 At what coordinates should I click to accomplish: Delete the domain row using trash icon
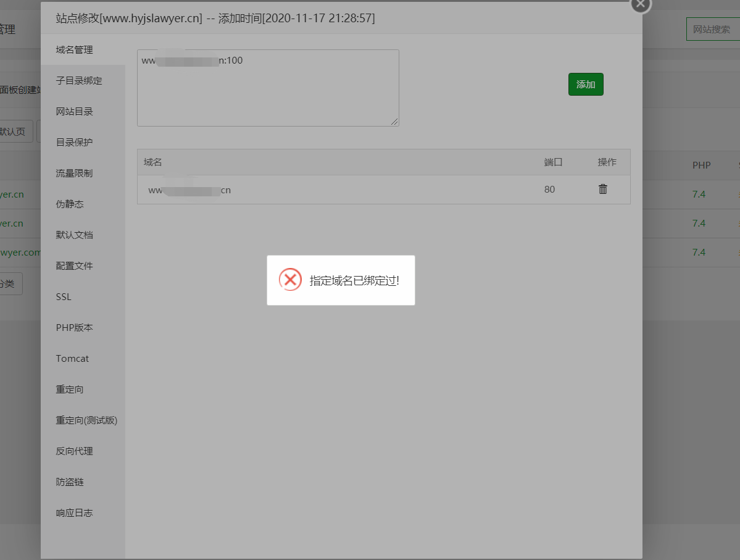(602, 190)
